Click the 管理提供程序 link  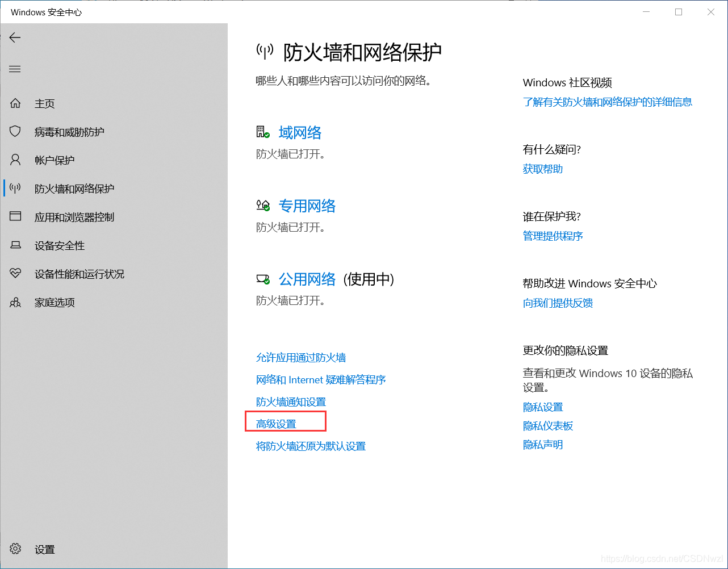pyautogui.click(x=553, y=236)
